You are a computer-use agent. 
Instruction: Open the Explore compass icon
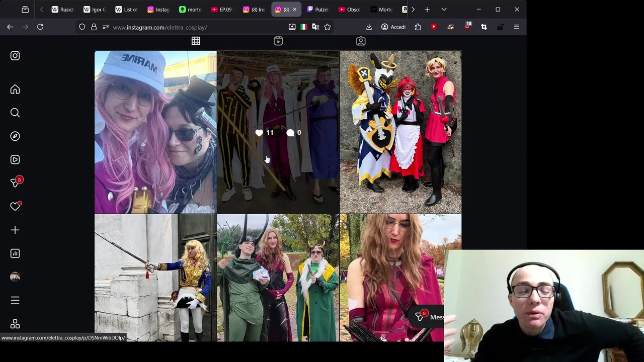tap(15, 136)
